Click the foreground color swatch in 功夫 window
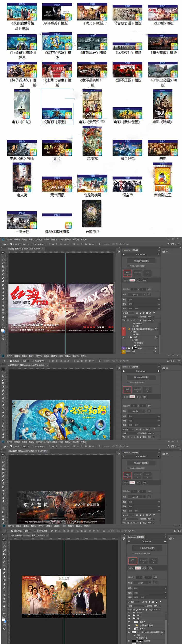 click(3, 620)
